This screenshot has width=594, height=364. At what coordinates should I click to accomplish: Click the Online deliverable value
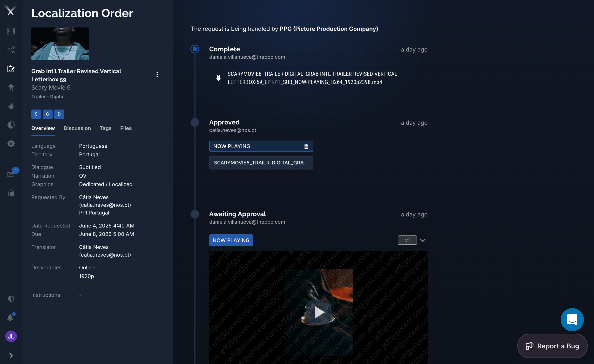[x=87, y=268]
